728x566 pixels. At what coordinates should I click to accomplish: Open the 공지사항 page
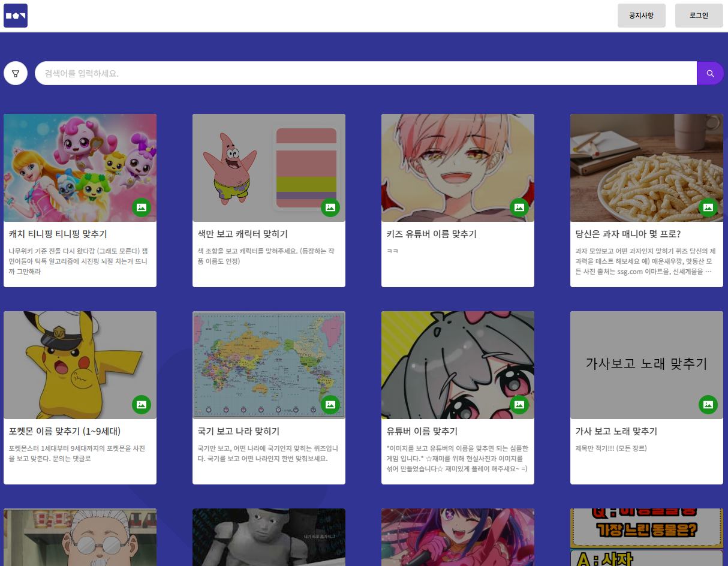pyautogui.click(x=641, y=15)
